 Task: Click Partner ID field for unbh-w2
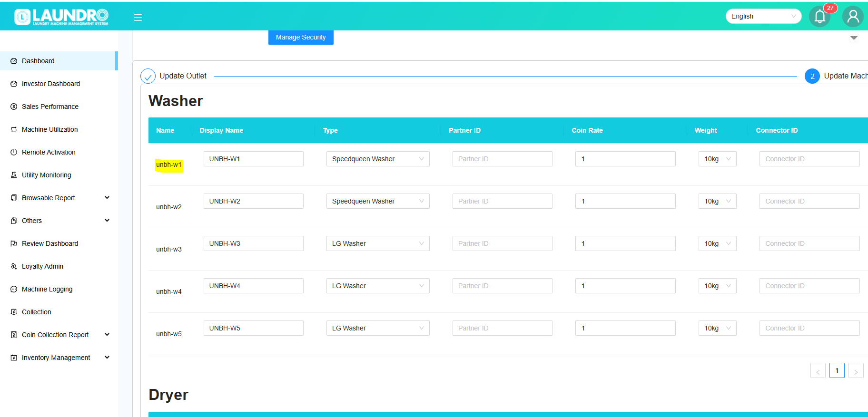(503, 201)
